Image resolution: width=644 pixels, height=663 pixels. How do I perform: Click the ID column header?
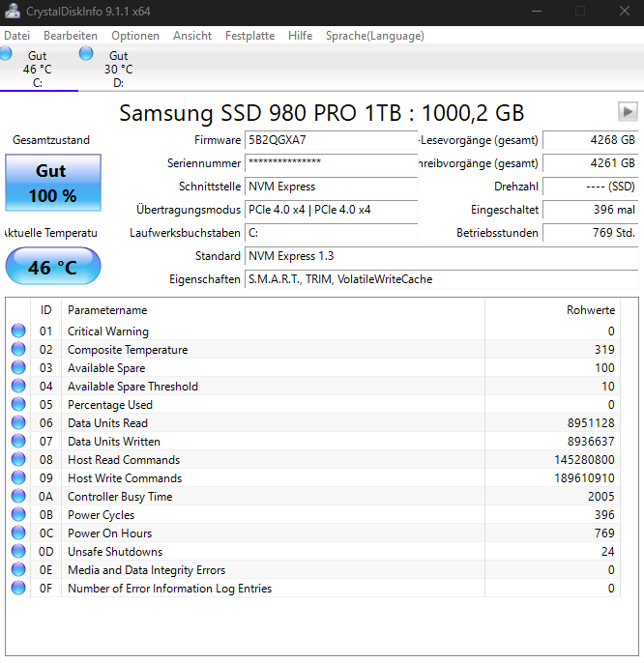45,310
